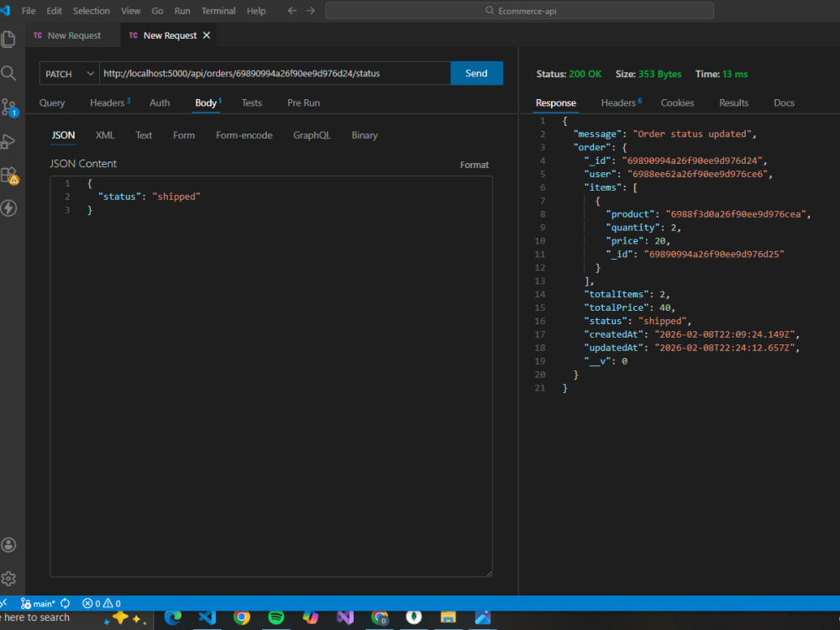840x630 pixels.
Task: Switch to the request Headers tab with badge 3
Action: click(x=110, y=102)
